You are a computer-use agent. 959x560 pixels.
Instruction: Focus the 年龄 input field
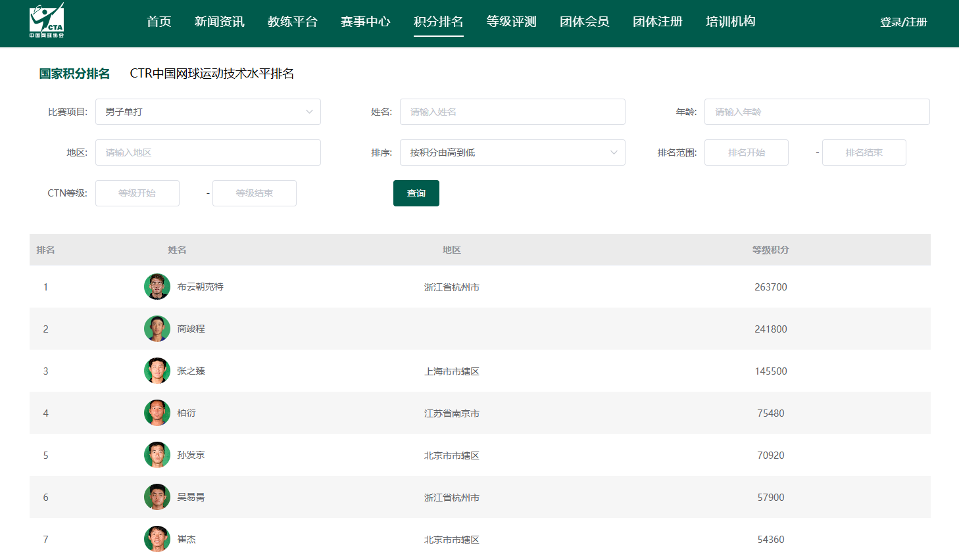point(817,112)
